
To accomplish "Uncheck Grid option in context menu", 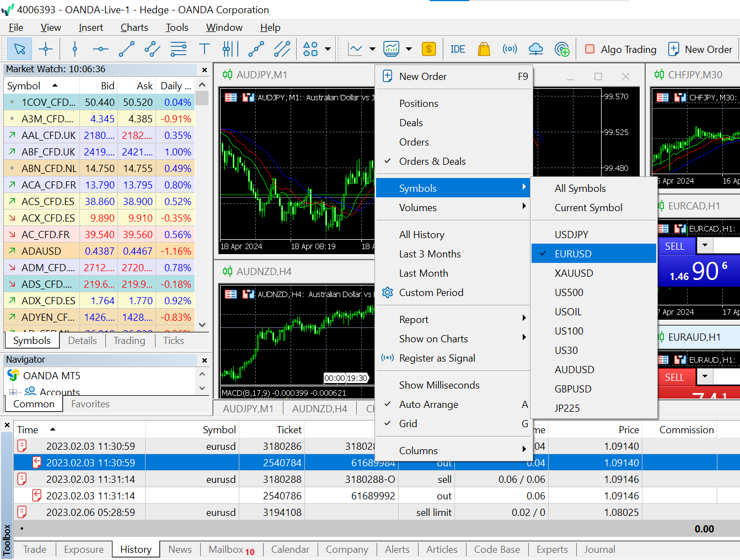I will [x=408, y=424].
